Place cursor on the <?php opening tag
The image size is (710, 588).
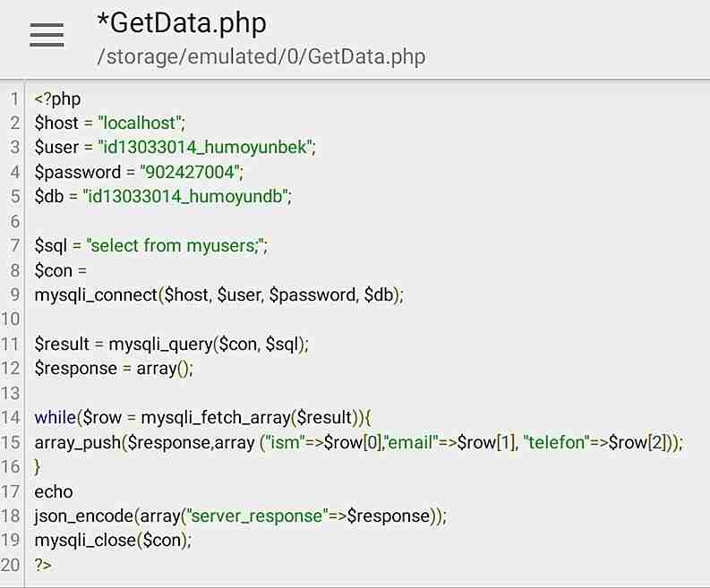coord(57,99)
